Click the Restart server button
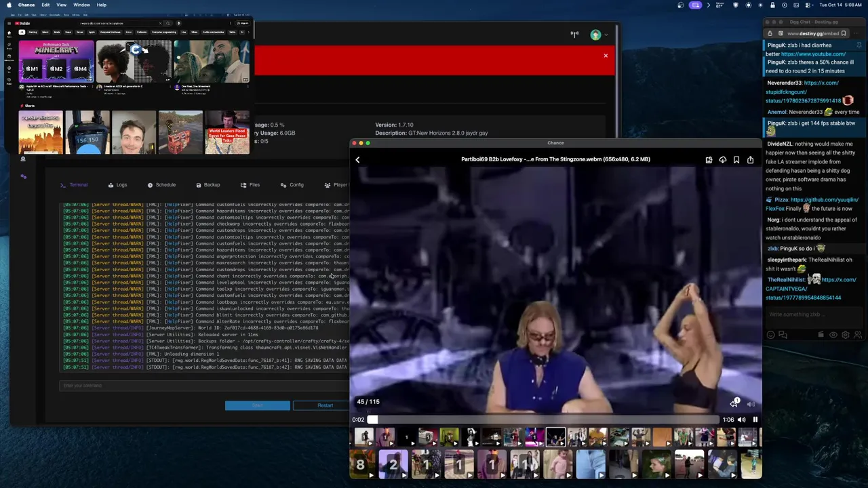 click(x=325, y=405)
